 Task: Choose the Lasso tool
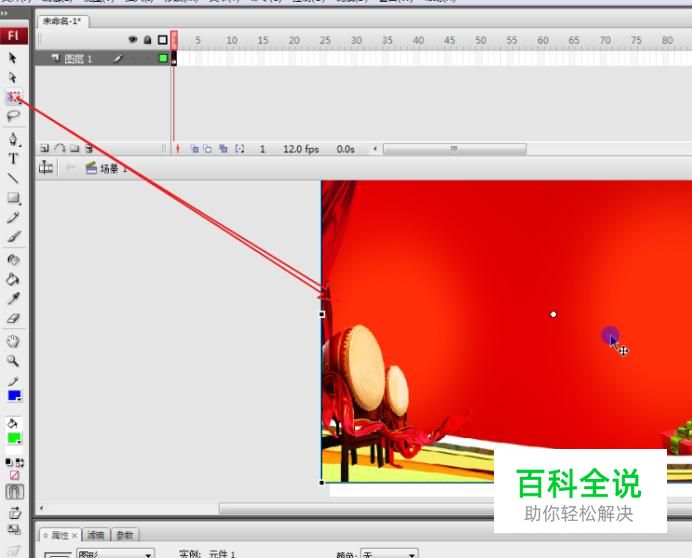point(13,116)
